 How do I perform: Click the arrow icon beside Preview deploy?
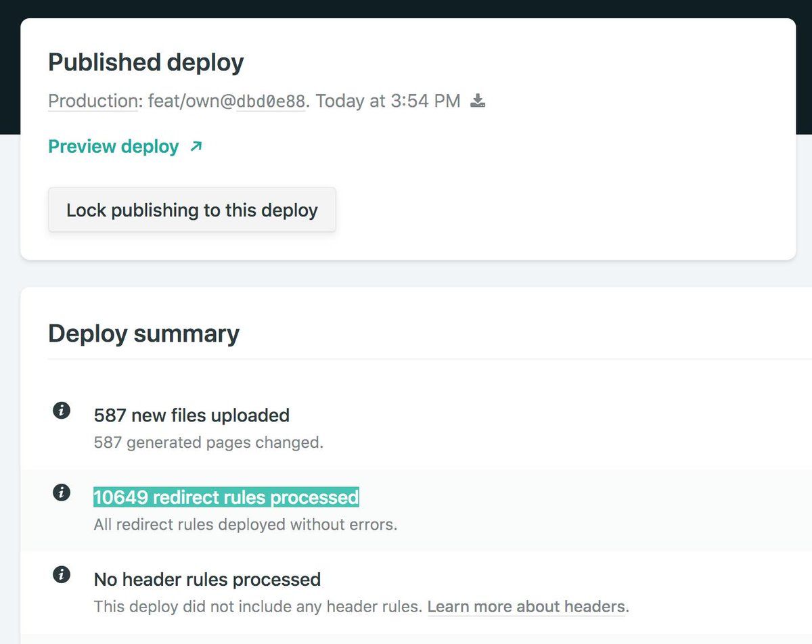click(196, 146)
